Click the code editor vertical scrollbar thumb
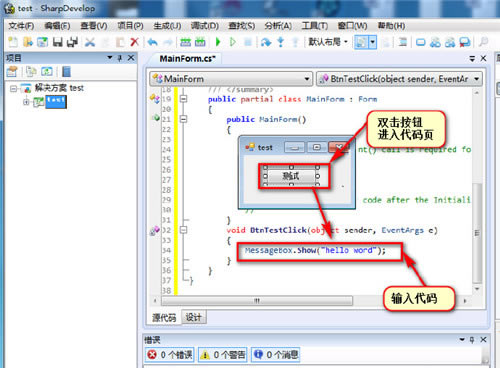Image resolution: width=500 pixels, height=368 pixels. point(477,233)
